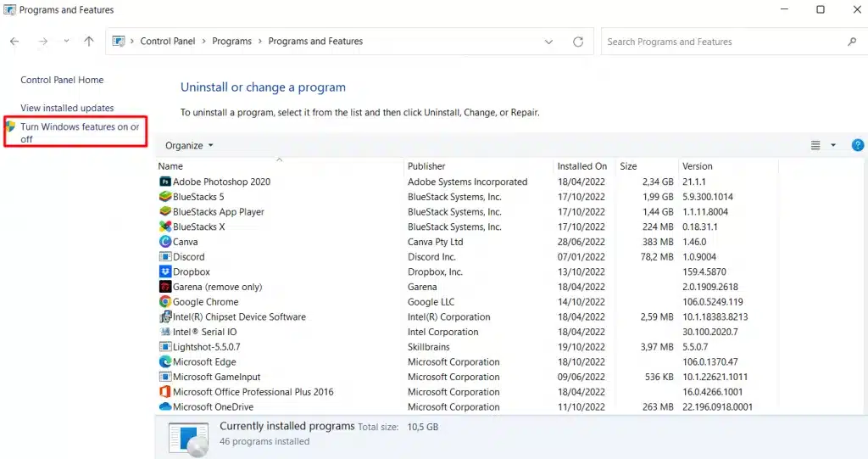Select the Discord program icon
Viewport: 868px width, 459px height.
(165, 257)
